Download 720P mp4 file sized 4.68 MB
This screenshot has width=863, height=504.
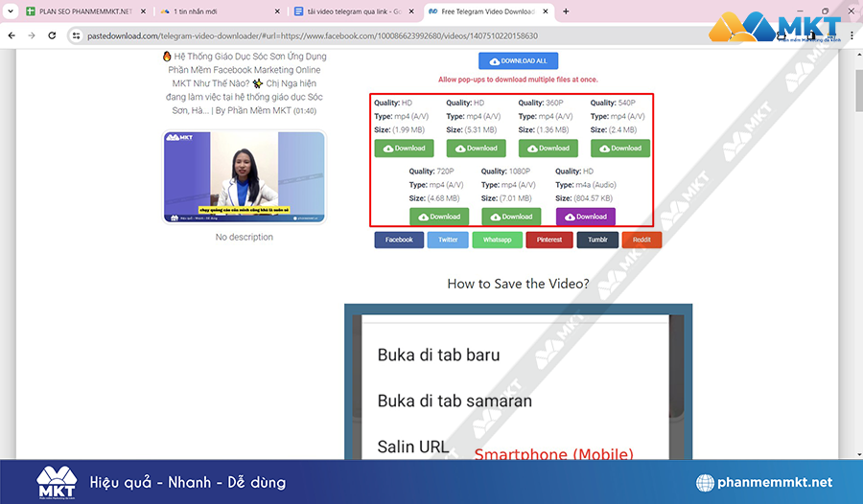[x=439, y=217]
